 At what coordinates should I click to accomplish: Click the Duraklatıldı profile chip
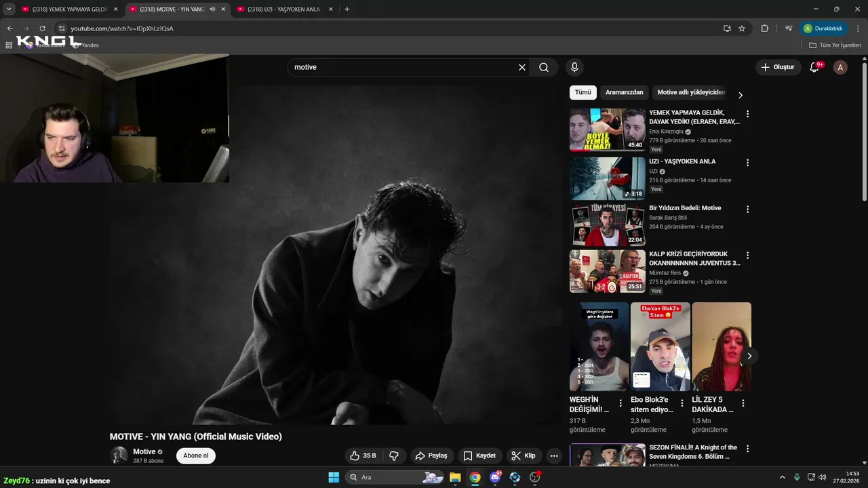click(x=824, y=28)
